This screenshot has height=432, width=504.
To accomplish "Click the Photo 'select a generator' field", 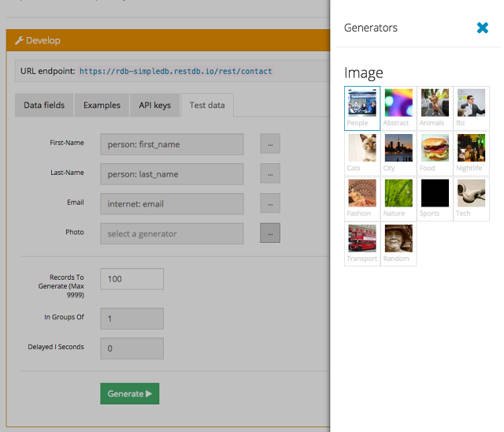I will [172, 233].
